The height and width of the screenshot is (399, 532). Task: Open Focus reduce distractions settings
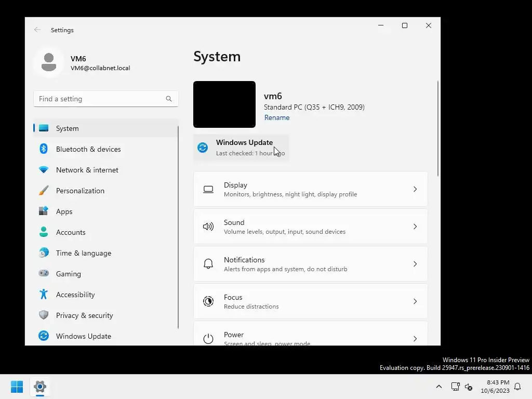pos(311,301)
